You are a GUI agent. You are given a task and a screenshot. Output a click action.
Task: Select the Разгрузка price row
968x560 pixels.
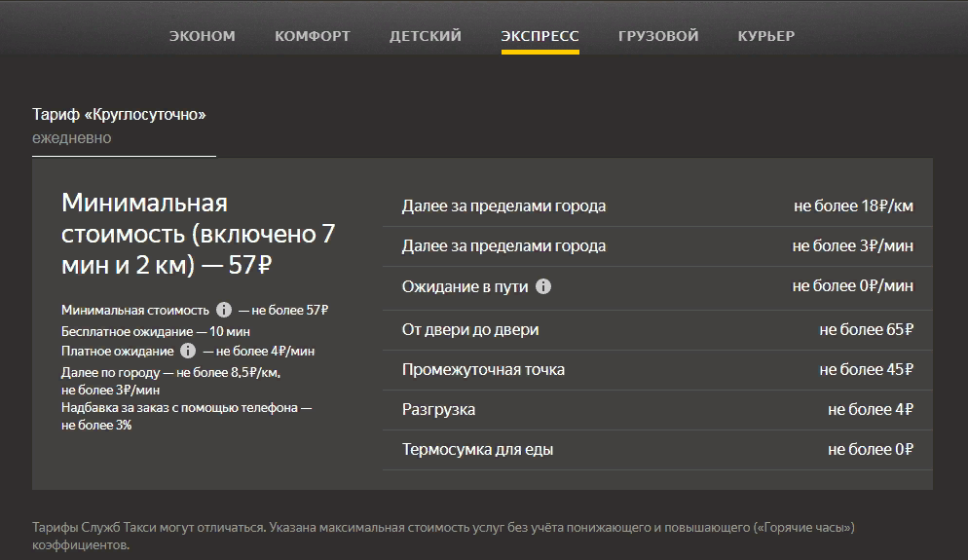point(657,410)
